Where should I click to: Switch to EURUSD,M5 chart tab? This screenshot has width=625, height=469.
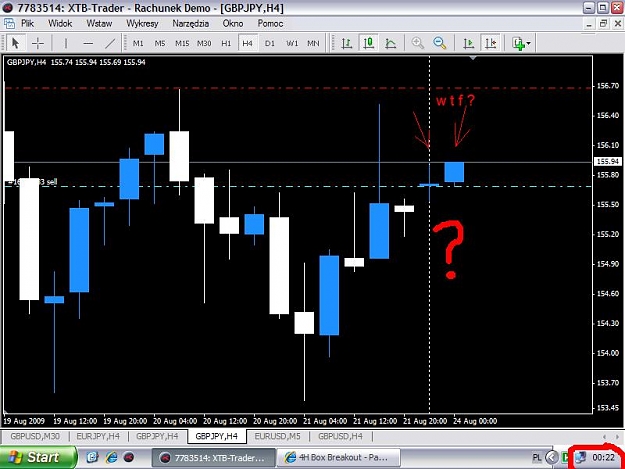pos(277,436)
